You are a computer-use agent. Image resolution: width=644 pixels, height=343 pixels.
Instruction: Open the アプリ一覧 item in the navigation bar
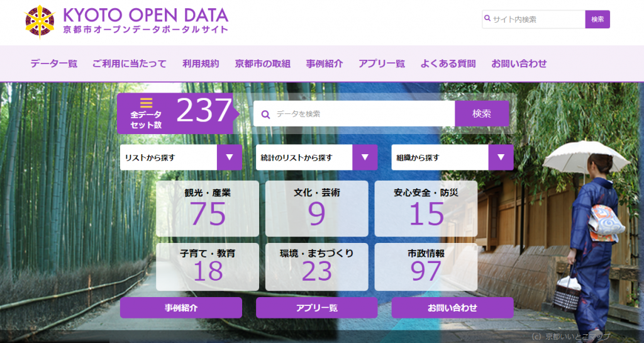pyautogui.click(x=382, y=64)
